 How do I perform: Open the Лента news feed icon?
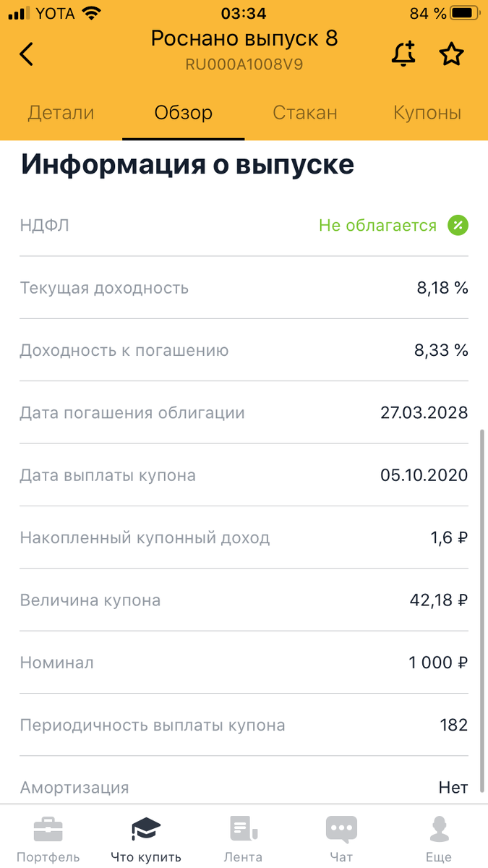point(244,828)
